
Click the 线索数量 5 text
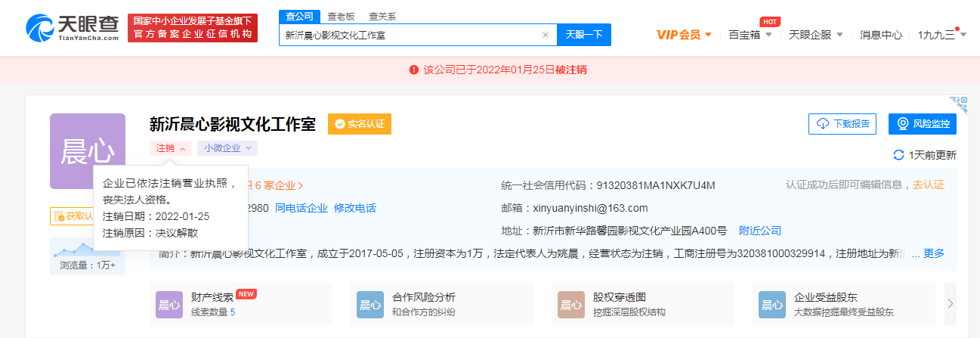[213, 312]
